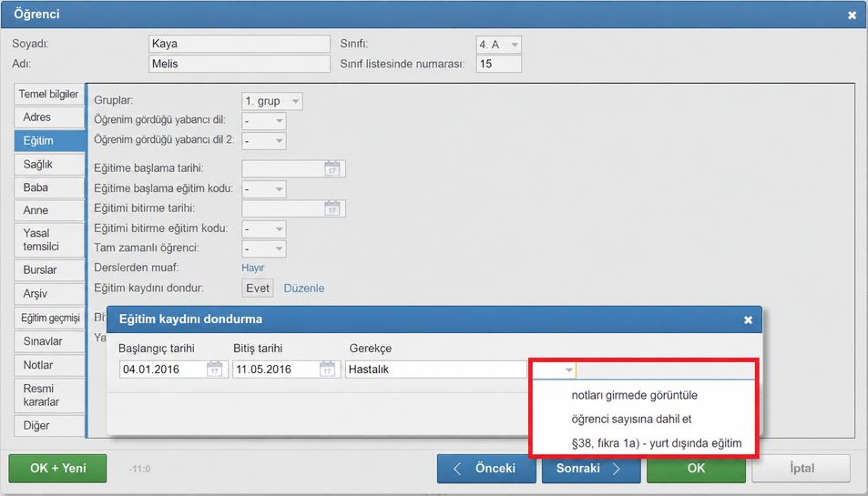The width and height of the screenshot is (868, 496).
Task: Click the OK + Yeni button
Action: [x=57, y=469]
